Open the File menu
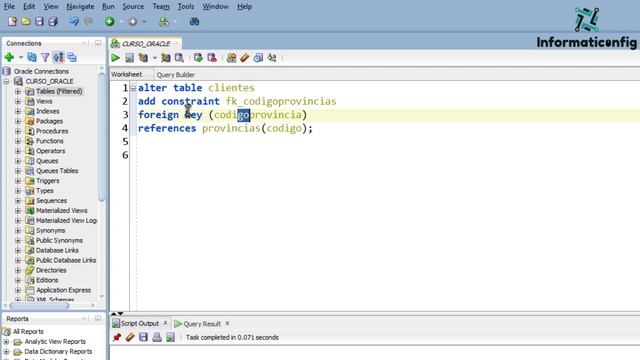Viewport: 640px width, 360px height. 9,7
